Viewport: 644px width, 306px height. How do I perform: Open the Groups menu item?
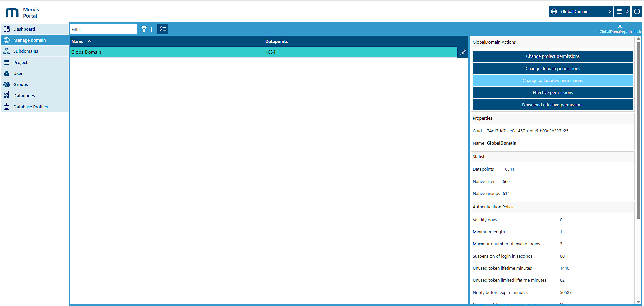[x=35, y=84]
